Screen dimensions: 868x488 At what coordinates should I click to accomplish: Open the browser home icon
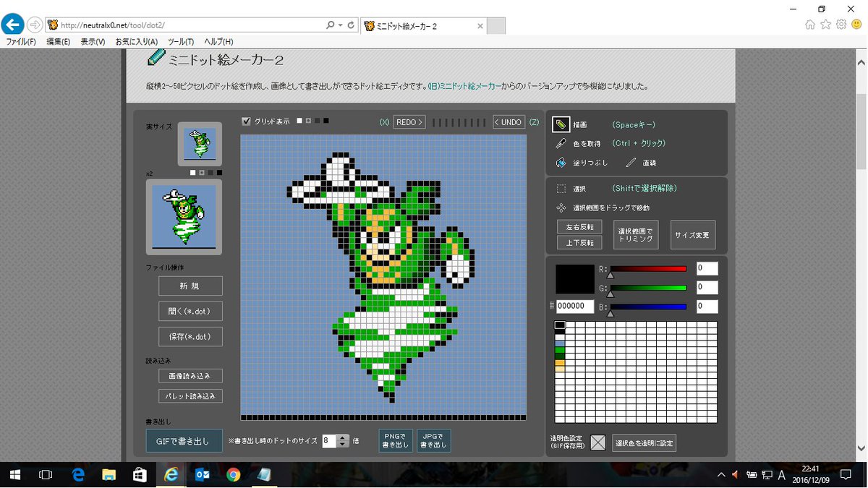click(811, 25)
